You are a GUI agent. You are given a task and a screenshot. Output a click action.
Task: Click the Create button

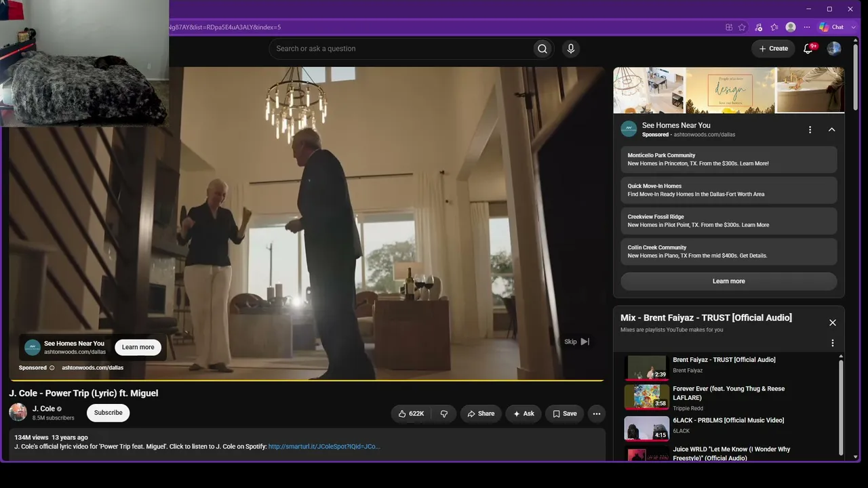pyautogui.click(x=773, y=49)
